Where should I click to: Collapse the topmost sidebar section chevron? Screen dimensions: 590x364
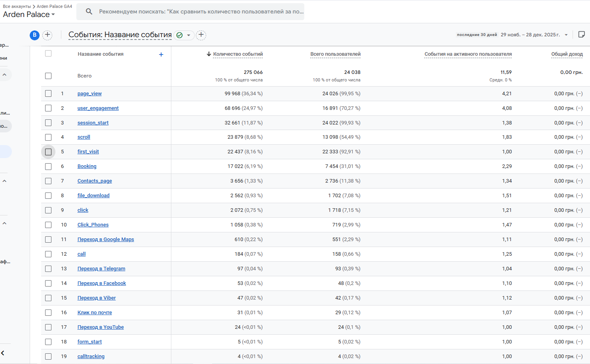[5, 75]
